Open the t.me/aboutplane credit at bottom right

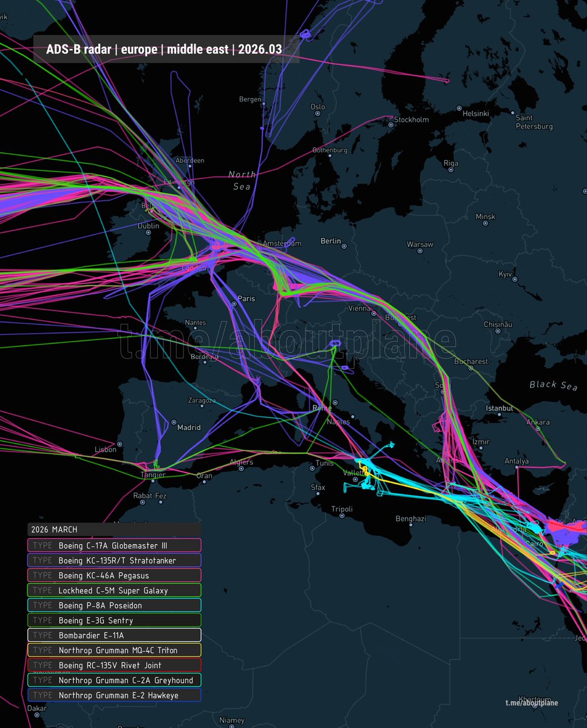[x=531, y=703]
